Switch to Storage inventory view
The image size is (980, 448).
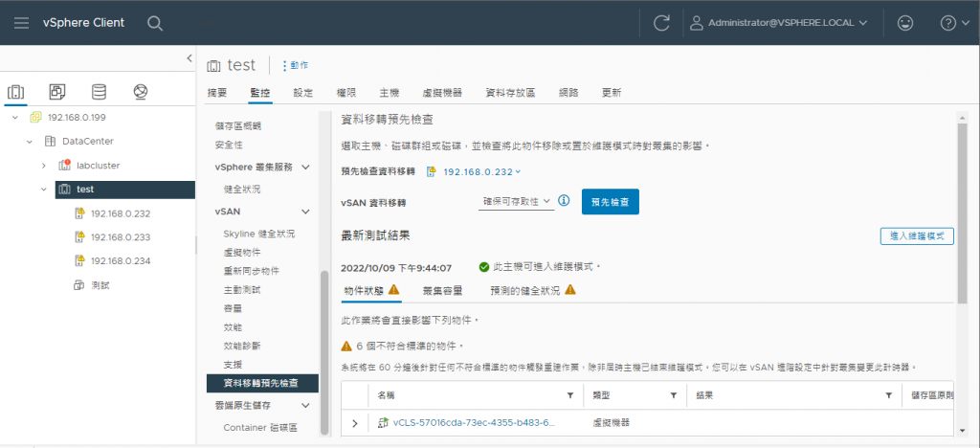point(99,93)
